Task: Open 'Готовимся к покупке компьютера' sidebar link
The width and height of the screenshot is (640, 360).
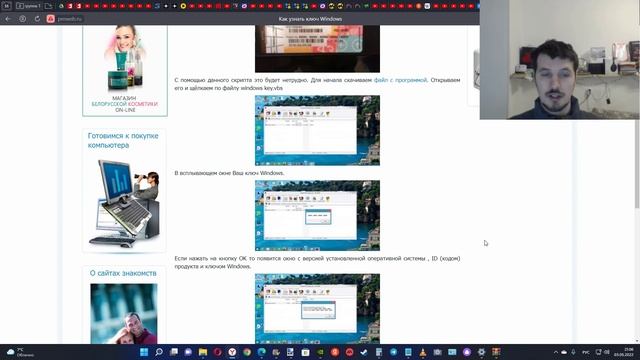Action: pyautogui.click(x=123, y=140)
